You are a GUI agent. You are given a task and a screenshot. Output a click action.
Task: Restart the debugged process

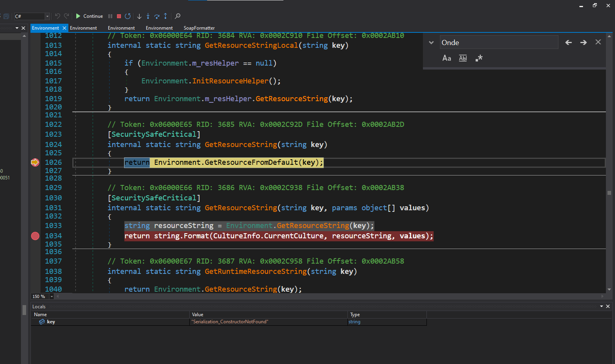pos(128,16)
